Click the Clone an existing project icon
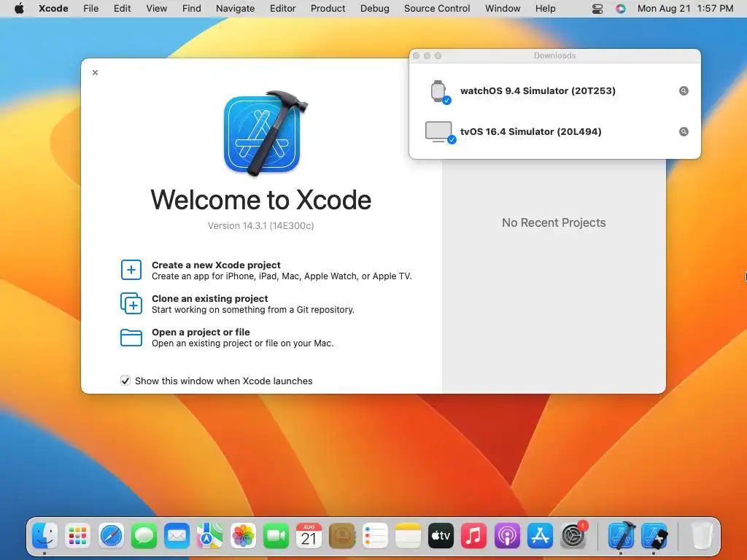The height and width of the screenshot is (560, 747). point(131,303)
